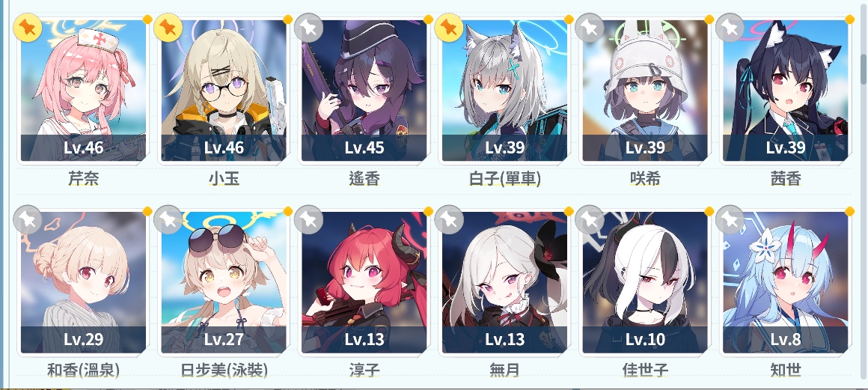This screenshot has width=868, height=390.
Task: Select 淳子's red-haired Lv.13 card
Action: click(364, 282)
